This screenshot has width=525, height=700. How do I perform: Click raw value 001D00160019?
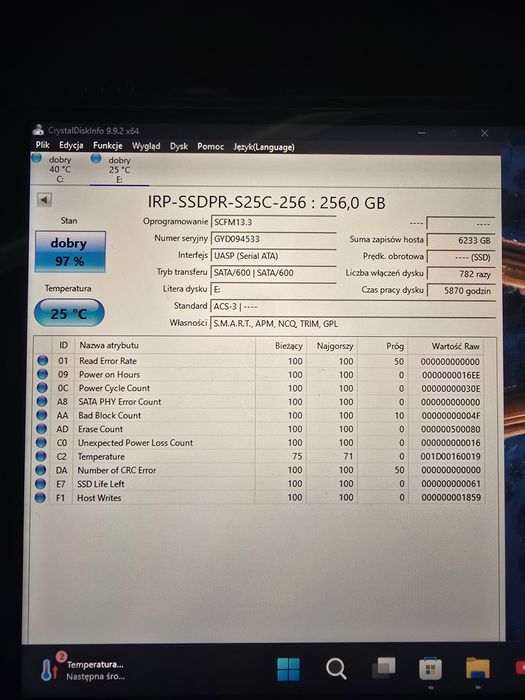[451, 457]
